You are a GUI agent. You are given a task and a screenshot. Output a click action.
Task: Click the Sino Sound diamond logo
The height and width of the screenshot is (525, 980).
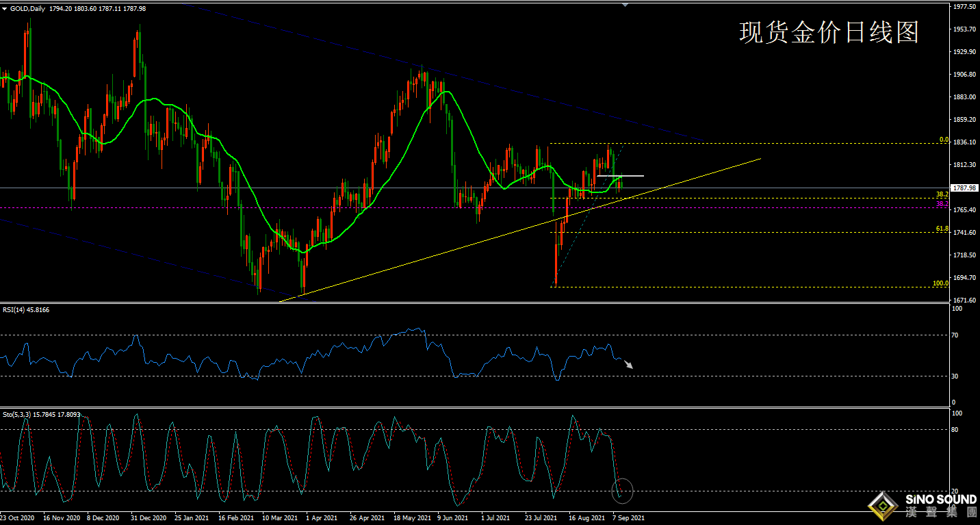coord(883,507)
